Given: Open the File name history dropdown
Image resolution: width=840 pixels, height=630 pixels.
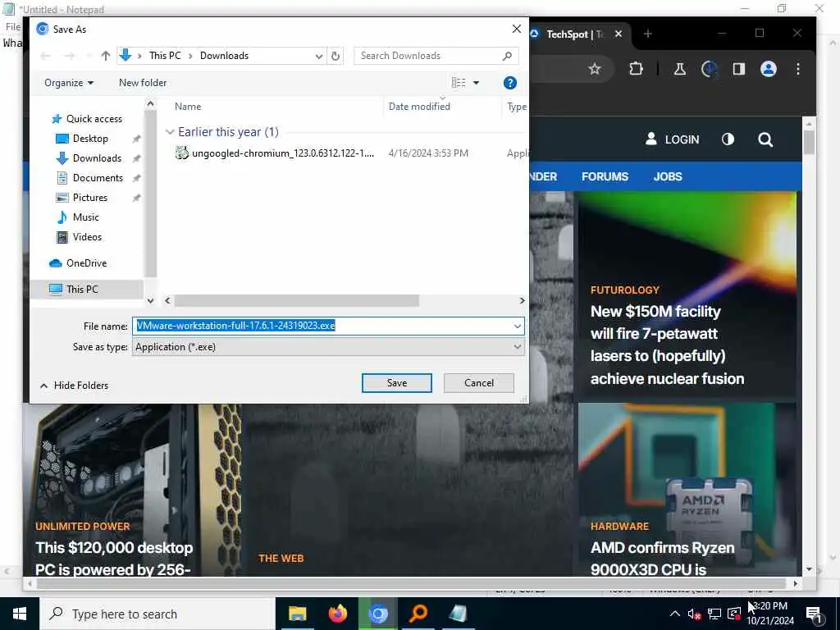Looking at the screenshot, I should [517, 326].
